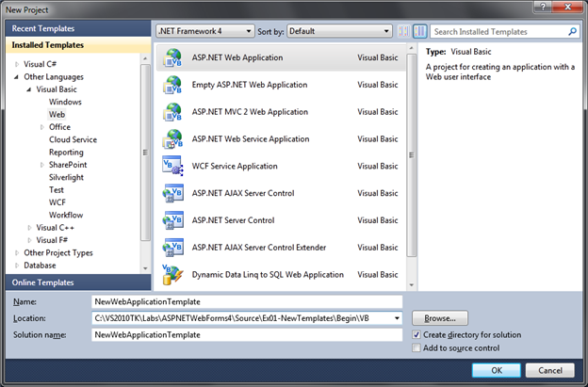This screenshot has width=588, height=387.
Task: Click the ASP.NET MVC 2 Web Application icon
Action: [172, 112]
